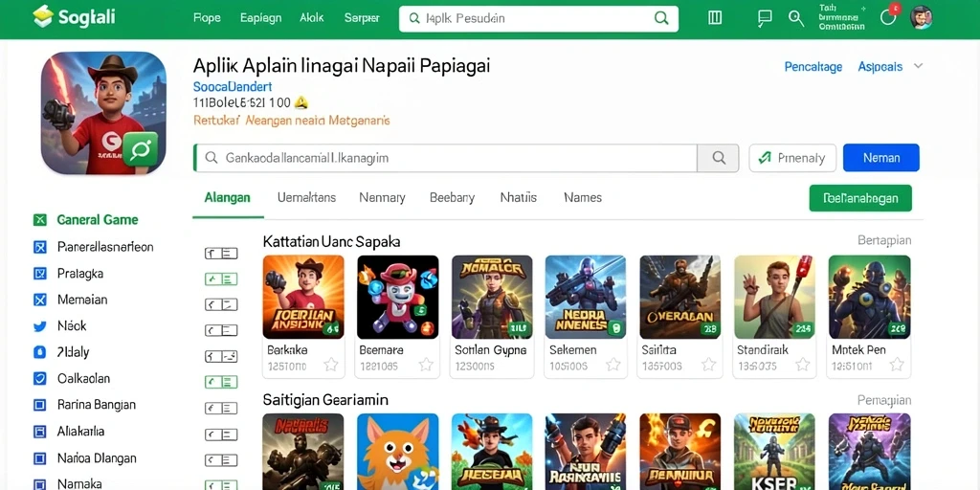Viewport: 980px width, 490px height.
Task: Favorite the Saitita game star
Action: point(708,365)
